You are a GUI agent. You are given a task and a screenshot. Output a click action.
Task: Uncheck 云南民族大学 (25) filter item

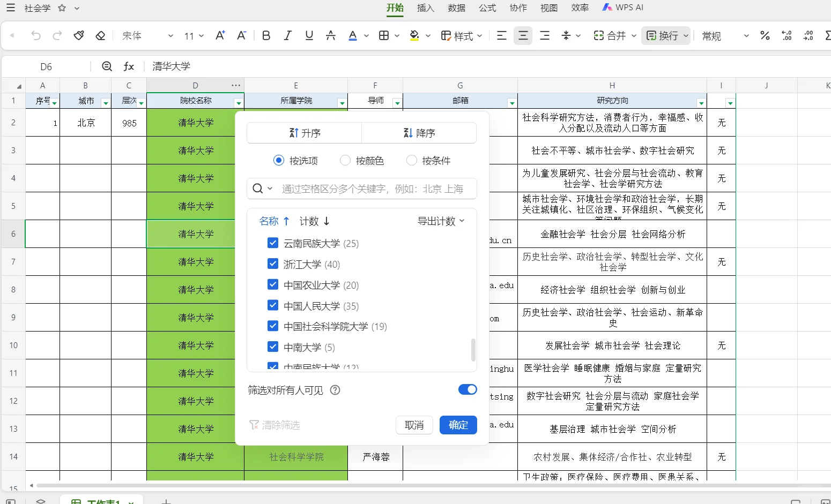pyautogui.click(x=273, y=243)
